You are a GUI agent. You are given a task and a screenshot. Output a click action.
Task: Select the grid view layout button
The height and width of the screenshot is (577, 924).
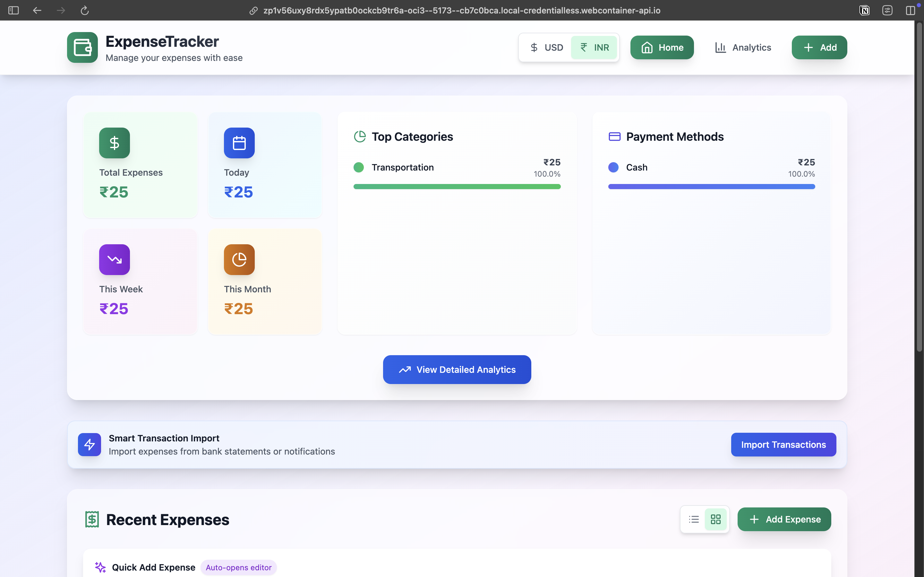(x=715, y=519)
